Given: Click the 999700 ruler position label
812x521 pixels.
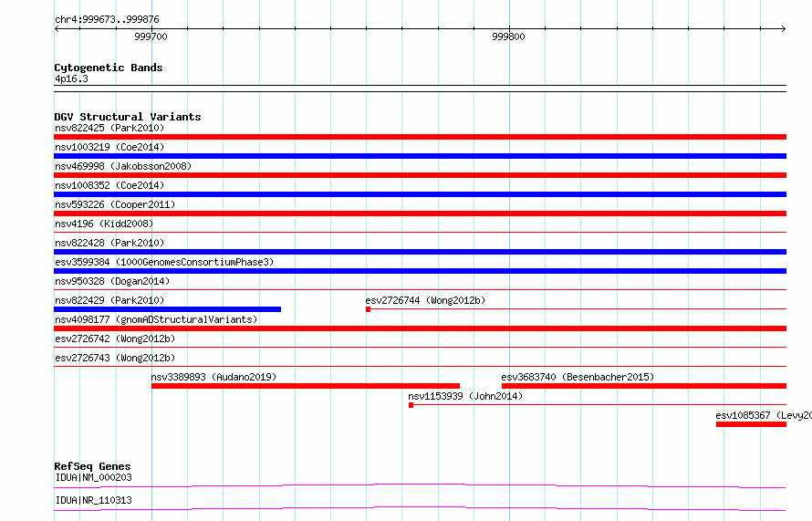Looking at the screenshot, I should point(151,36).
